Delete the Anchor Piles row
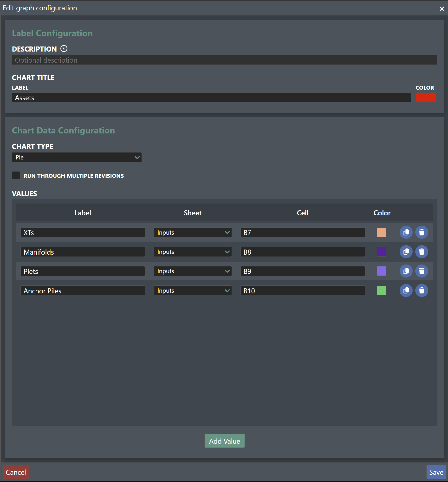This screenshot has width=448, height=482. tap(421, 290)
